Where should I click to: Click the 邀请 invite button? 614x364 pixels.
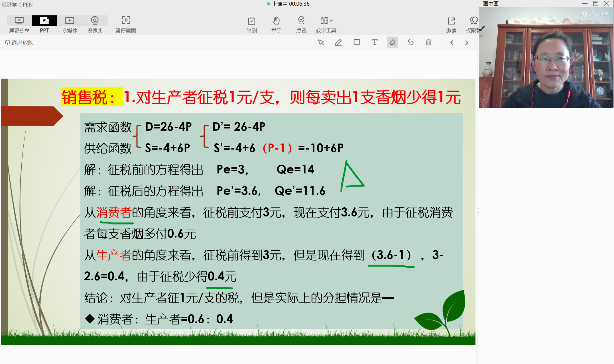pos(451,24)
